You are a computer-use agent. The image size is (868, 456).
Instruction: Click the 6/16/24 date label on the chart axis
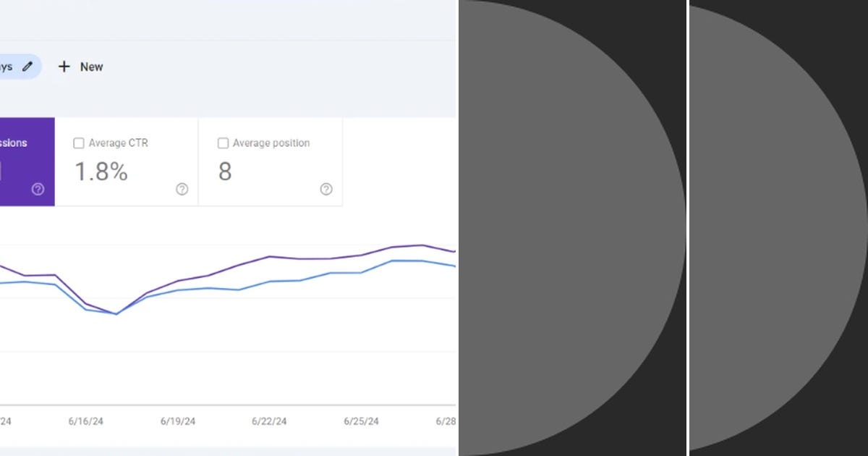pyautogui.click(x=85, y=421)
